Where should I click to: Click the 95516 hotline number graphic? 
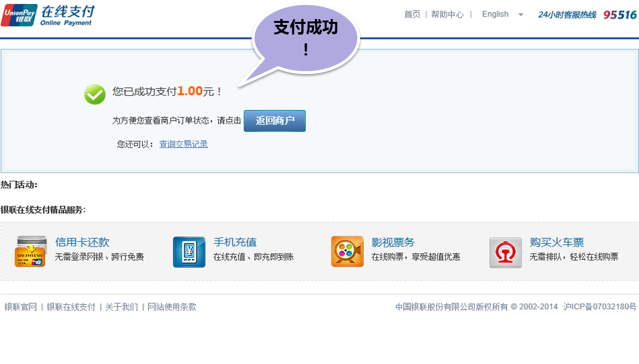click(620, 15)
